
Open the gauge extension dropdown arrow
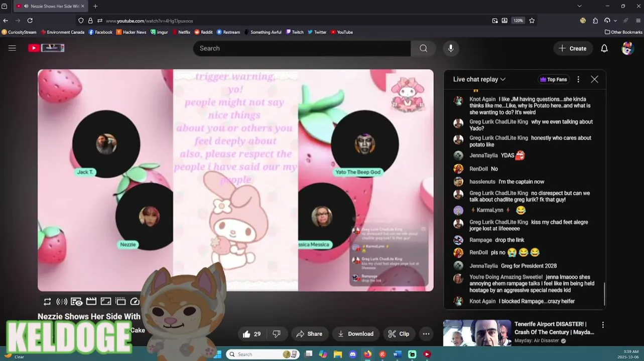[x=614, y=21]
